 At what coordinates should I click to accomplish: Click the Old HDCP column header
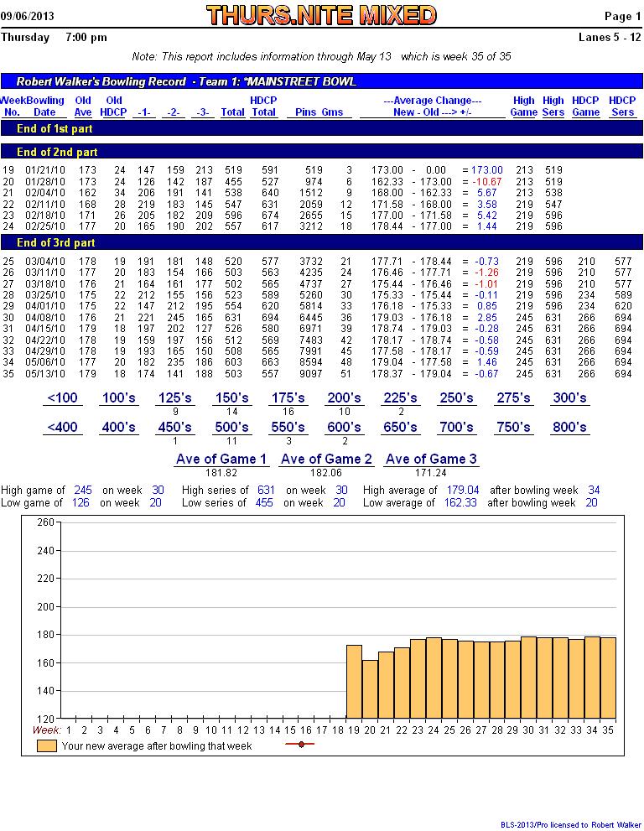click(x=113, y=106)
